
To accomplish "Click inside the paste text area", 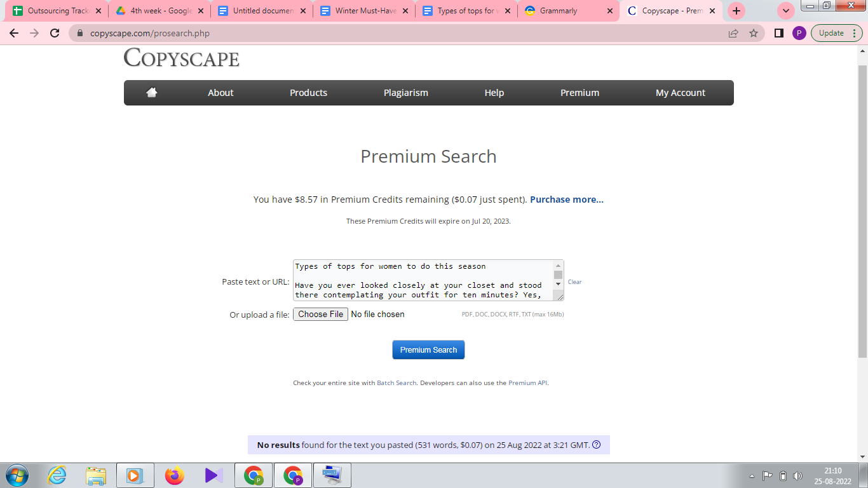I will point(423,280).
